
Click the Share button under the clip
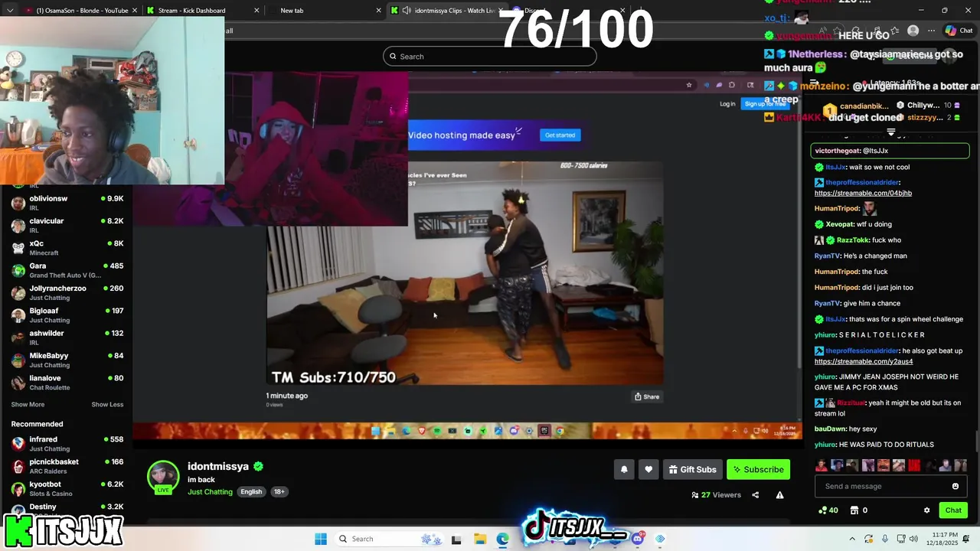tap(647, 396)
